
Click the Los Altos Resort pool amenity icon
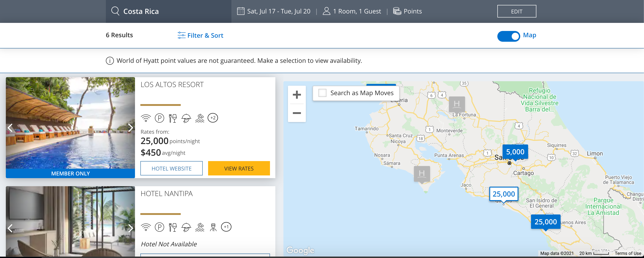[x=200, y=118]
